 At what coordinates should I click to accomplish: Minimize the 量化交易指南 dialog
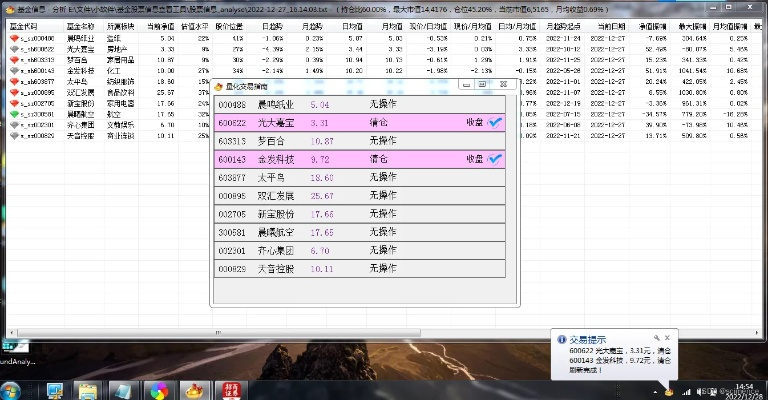(x=467, y=86)
